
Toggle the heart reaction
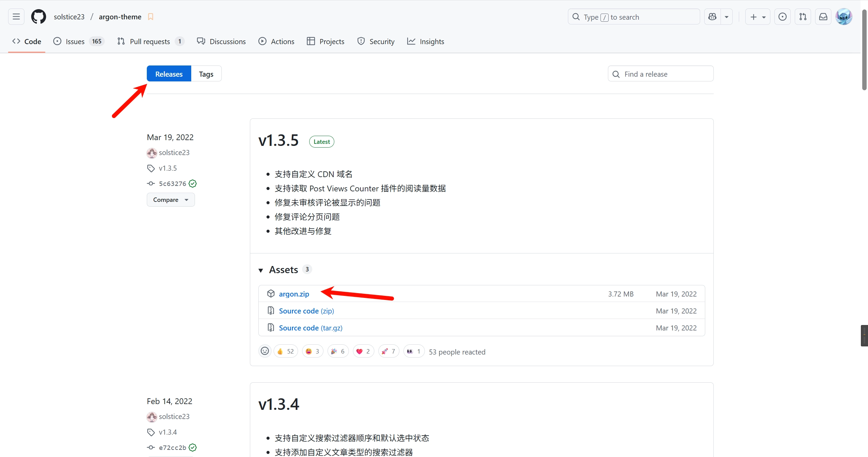363,351
